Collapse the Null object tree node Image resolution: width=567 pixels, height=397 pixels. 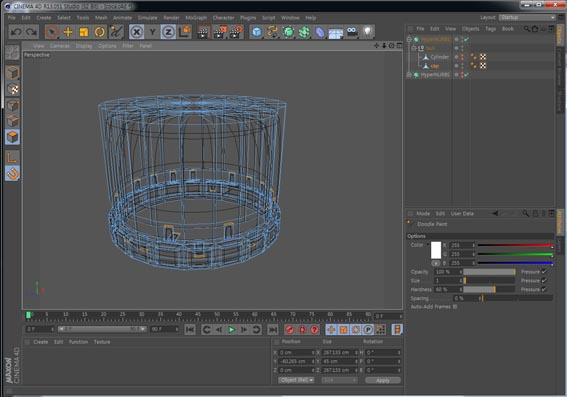pos(414,48)
